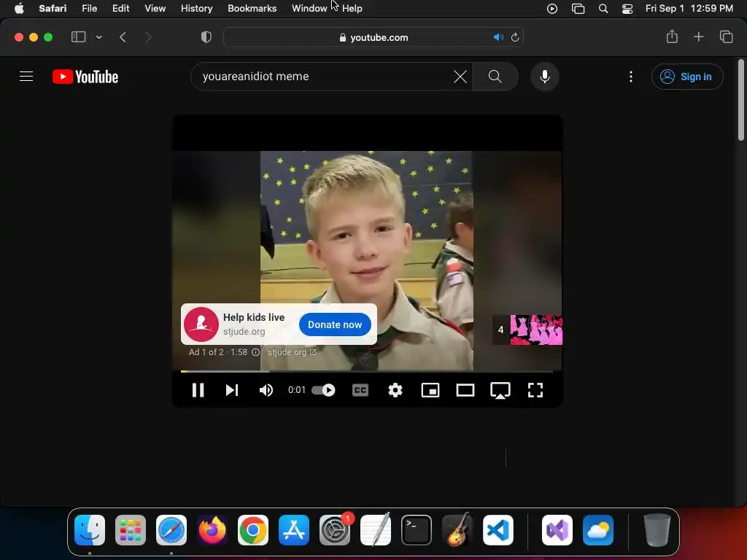This screenshot has width=747, height=560.
Task: Toggle the autoplay switch
Action: click(x=323, y=390)
